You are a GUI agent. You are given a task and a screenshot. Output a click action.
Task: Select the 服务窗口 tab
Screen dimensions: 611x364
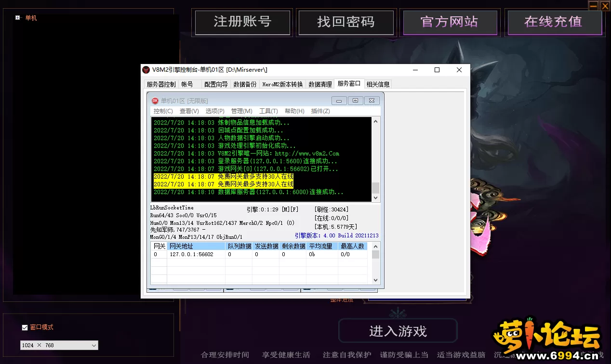349,83
